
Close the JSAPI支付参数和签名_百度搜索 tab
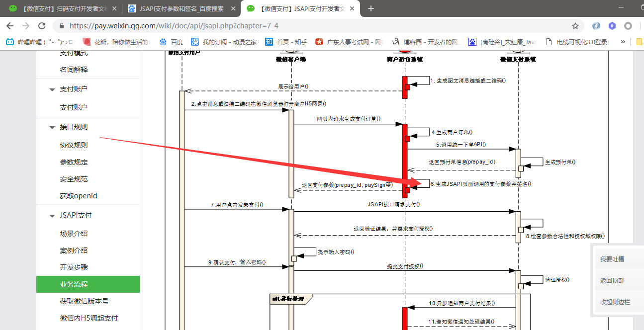pos(233,8)
